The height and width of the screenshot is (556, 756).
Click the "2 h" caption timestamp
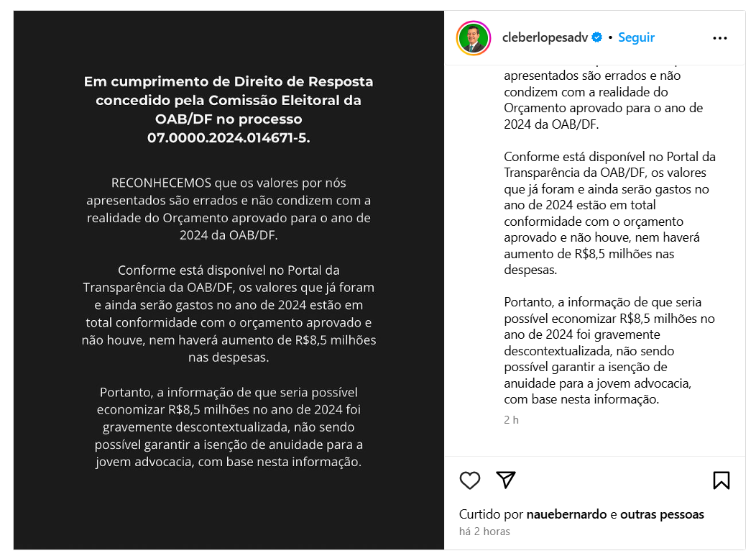point(511,419)
